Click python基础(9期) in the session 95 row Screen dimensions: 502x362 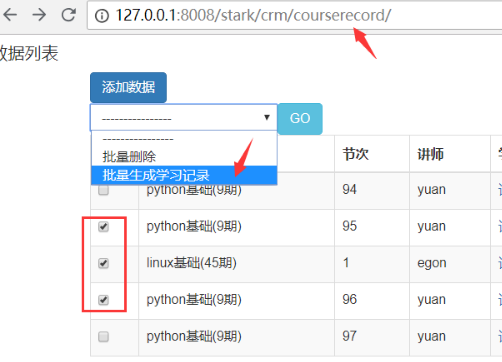[x=194, y=227]
